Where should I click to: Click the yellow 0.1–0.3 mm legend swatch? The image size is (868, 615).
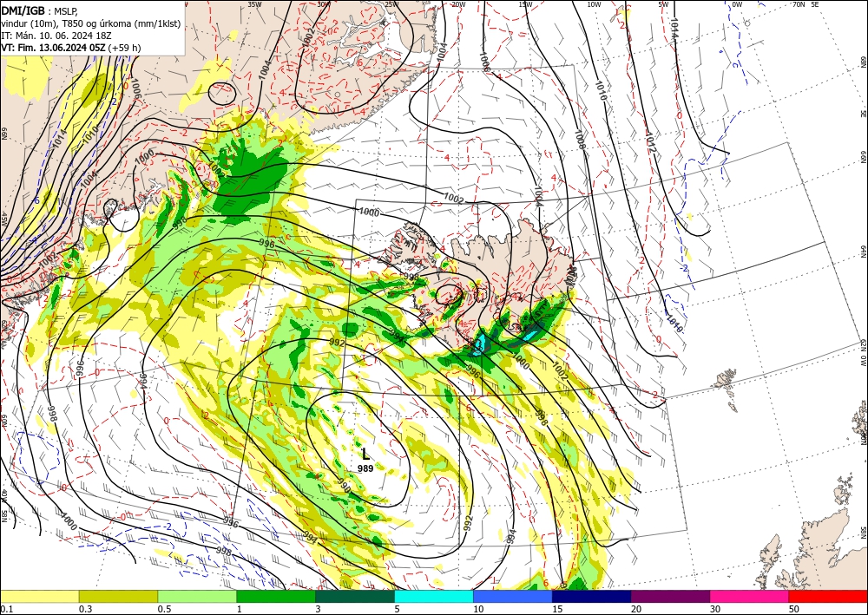point(39,596)
